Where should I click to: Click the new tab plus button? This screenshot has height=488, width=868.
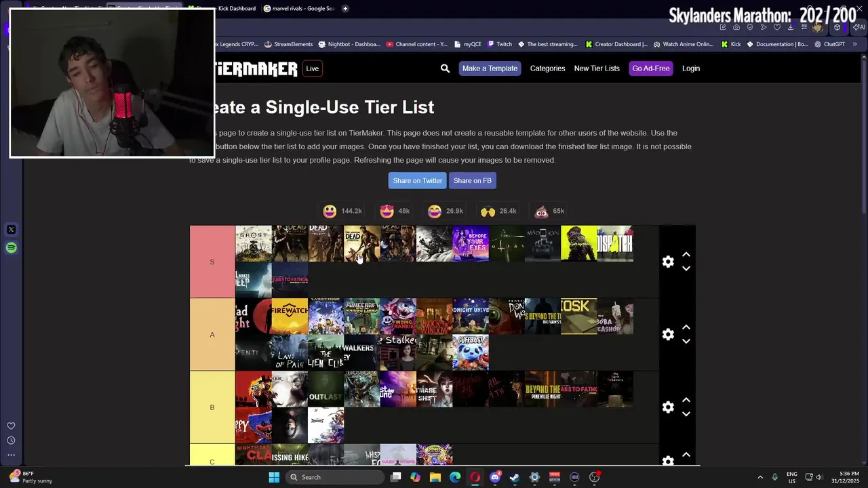[345, 9]
